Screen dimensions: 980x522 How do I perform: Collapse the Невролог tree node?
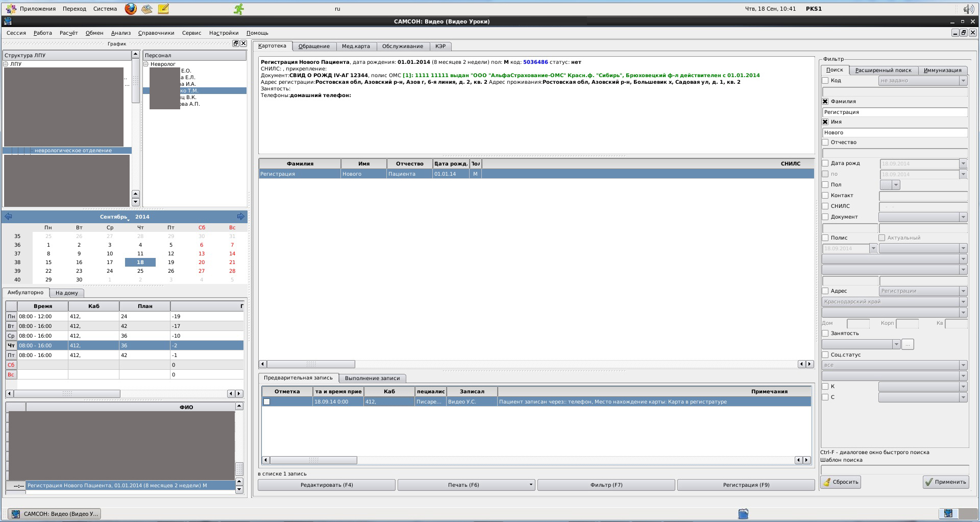tap(146, 64)
